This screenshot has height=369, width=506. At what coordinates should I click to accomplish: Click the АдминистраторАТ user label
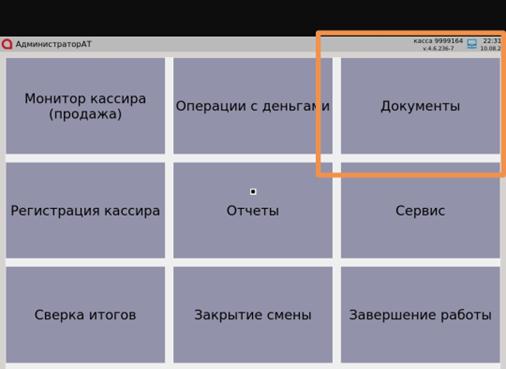tap(53, 44)
